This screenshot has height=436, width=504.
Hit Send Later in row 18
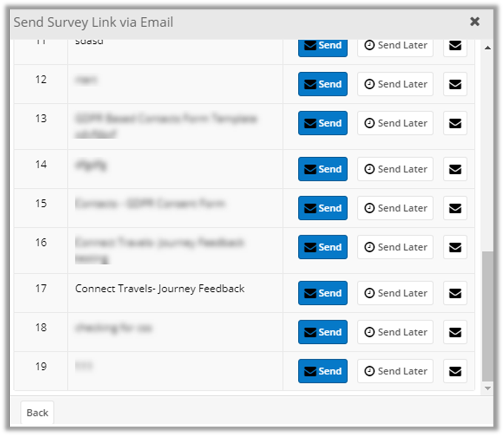pos(395,332)
